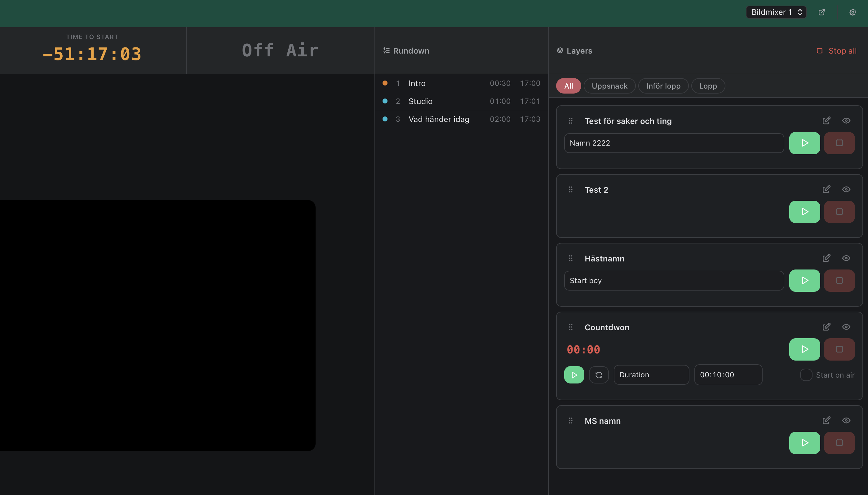868x495 pixels.
Task: Click the Start boy input field
Action: tap(674, 280)
